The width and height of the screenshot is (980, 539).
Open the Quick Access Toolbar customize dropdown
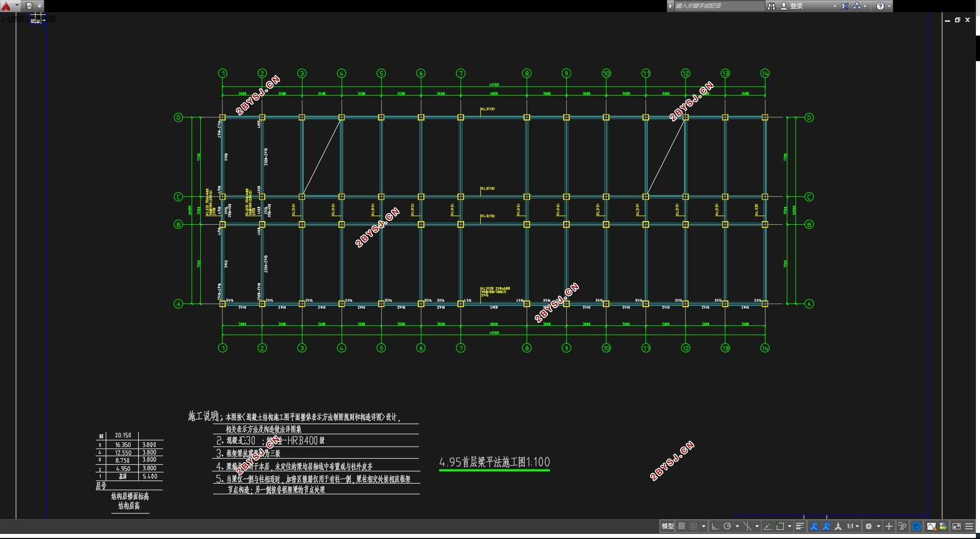(40, 6)
